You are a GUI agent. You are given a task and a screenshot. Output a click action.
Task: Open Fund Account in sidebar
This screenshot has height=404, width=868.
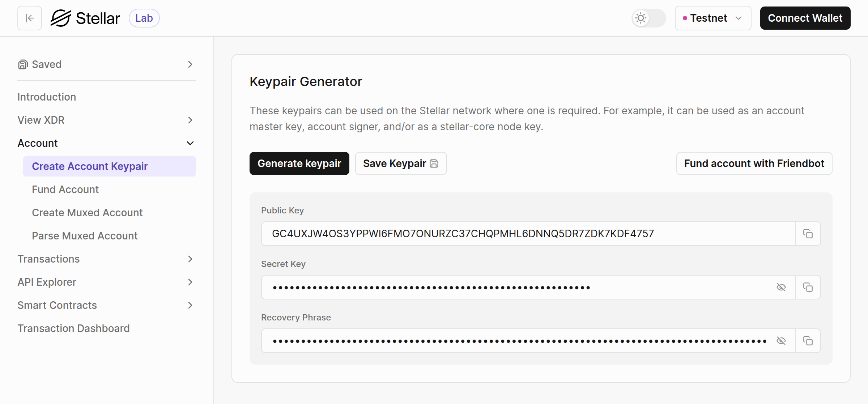(65, 190)
